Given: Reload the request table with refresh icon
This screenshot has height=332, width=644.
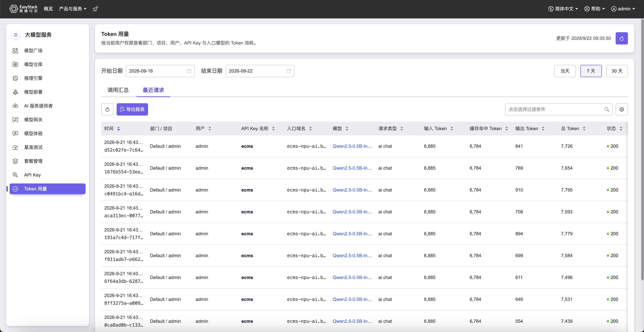Looking at the screenshot, I should point(107,109).
